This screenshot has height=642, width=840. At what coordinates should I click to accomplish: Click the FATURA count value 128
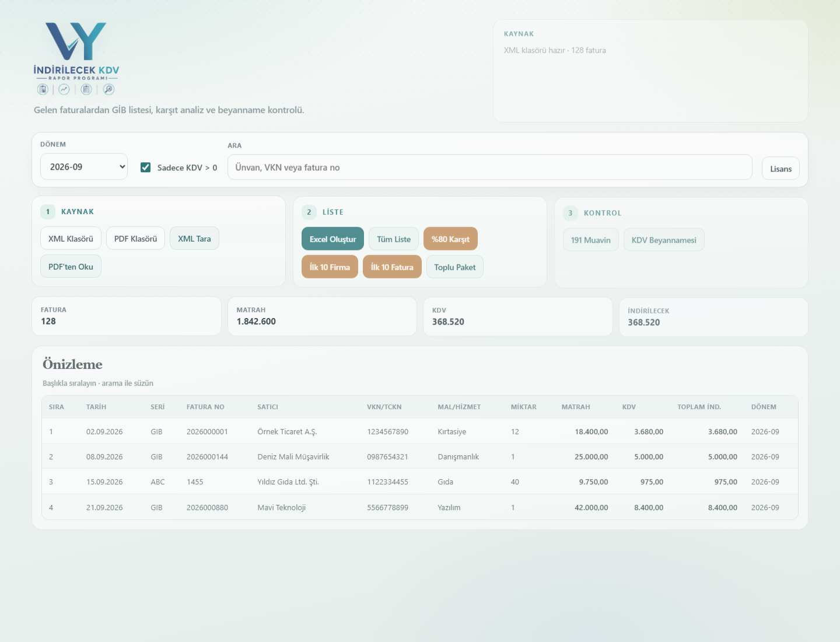pyautogui.click(x=48, y=322)
